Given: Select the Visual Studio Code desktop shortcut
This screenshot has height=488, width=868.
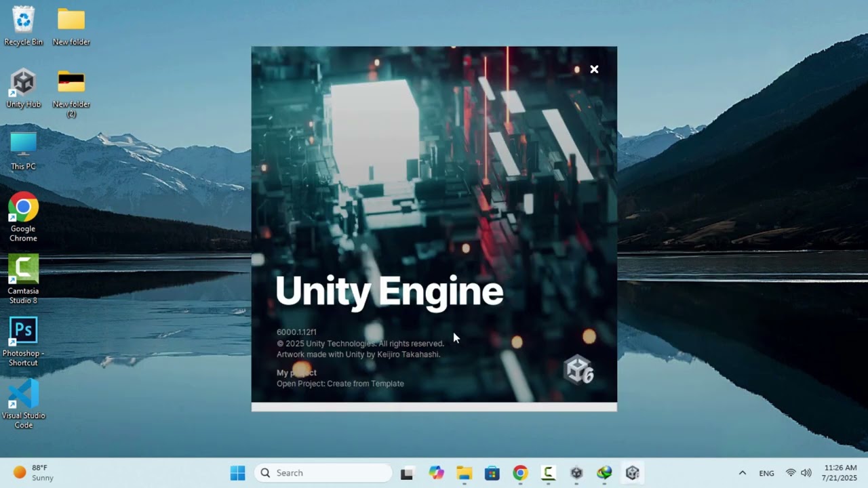Looking at the screenshot, I should coord(23,404).
